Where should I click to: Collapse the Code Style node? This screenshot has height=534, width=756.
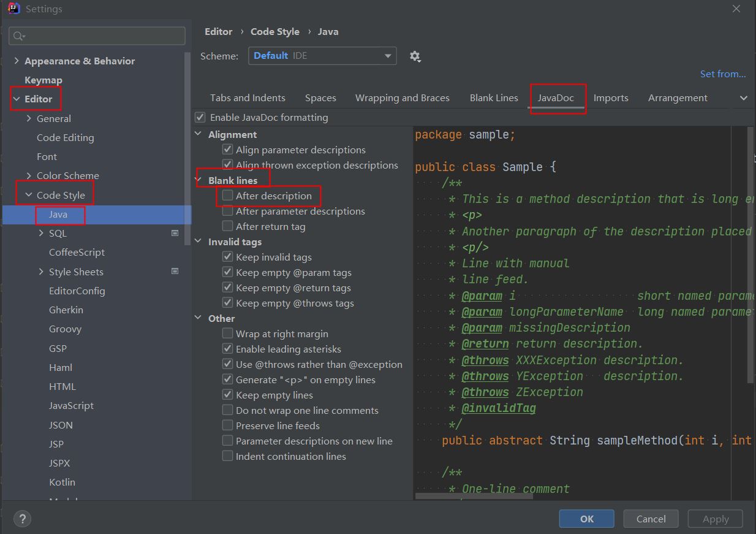tap(29, 195)
